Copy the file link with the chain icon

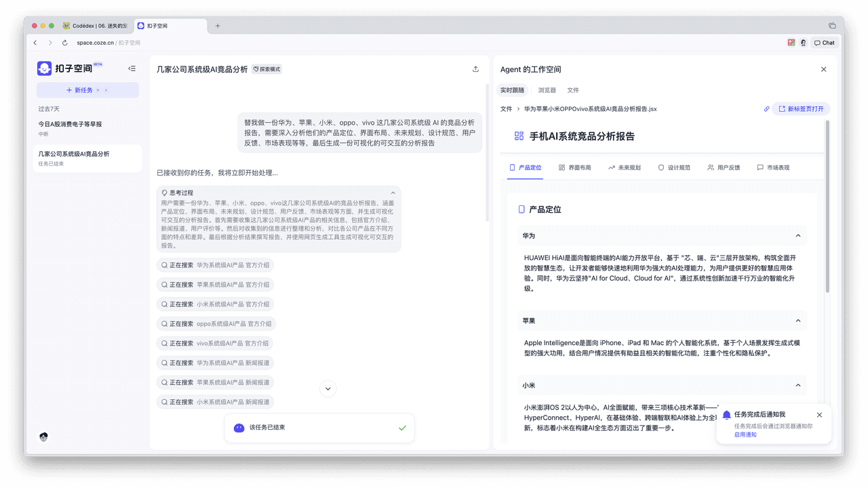(766, 108)
